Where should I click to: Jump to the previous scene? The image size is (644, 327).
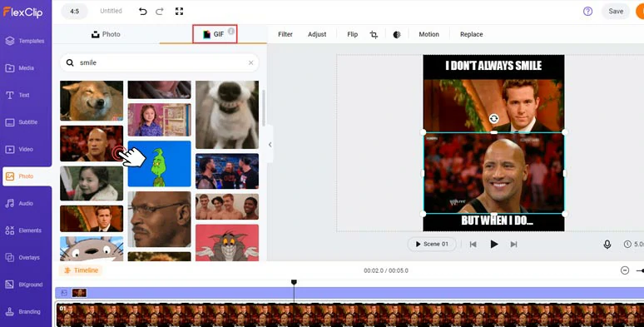[x=473, y=244]
